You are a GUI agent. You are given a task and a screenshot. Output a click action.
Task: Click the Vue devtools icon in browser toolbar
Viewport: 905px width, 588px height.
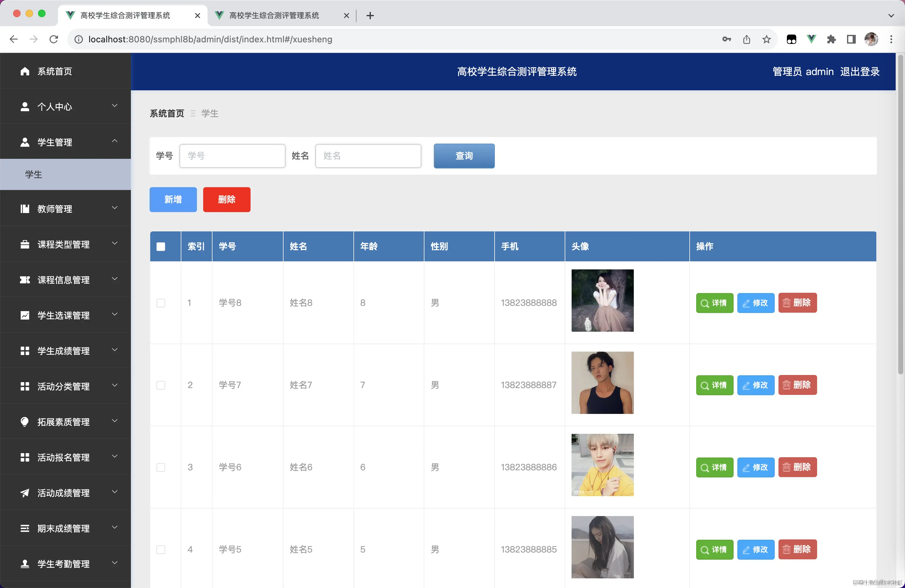point(811,39)
